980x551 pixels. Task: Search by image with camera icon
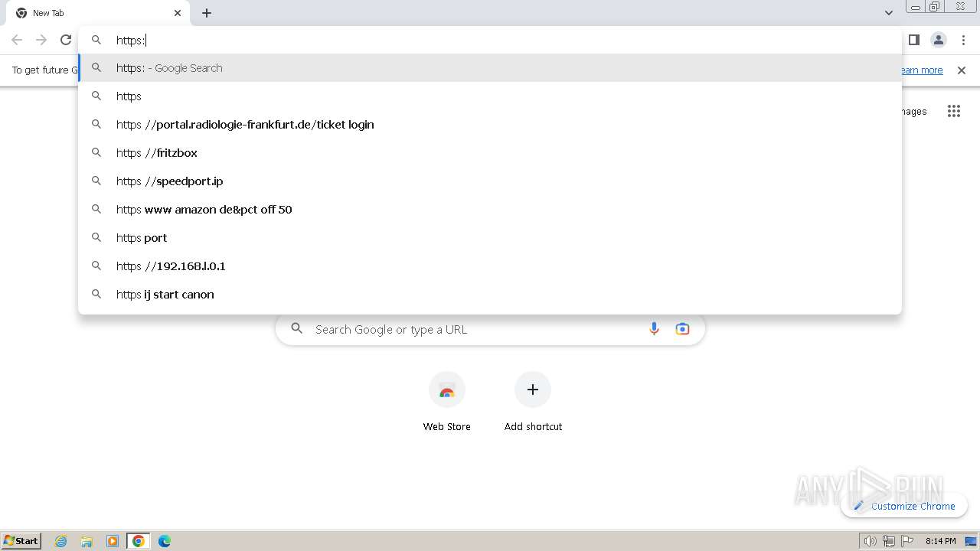(682, 329)
